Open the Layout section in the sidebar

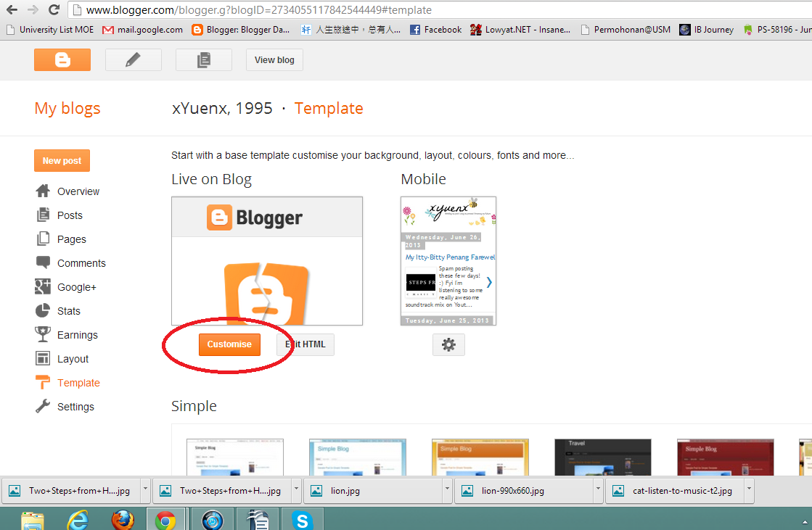[x=41, y=358]
